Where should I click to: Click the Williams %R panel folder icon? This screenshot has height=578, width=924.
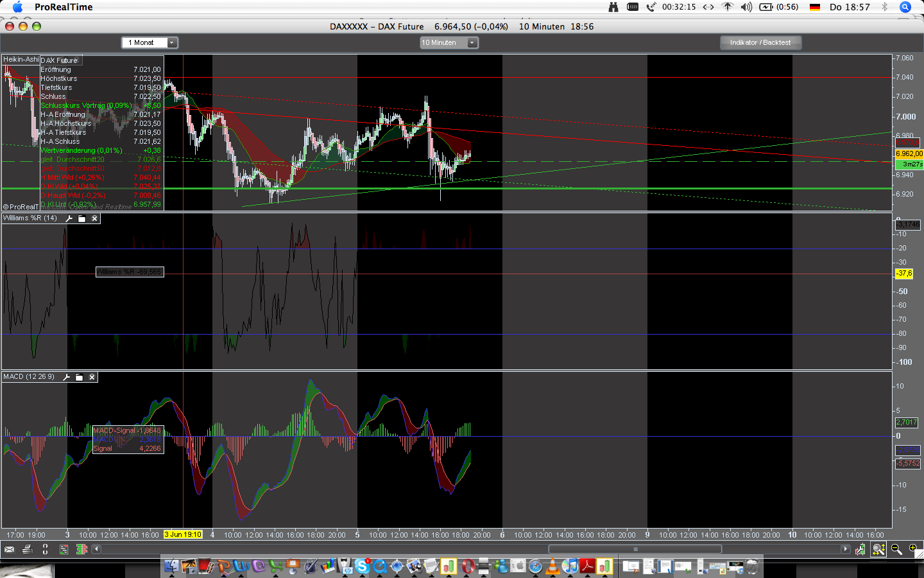(81, 218)
